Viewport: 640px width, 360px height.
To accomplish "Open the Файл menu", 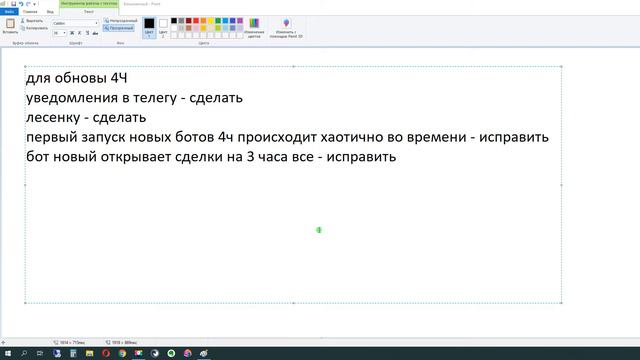I will 9,12.
